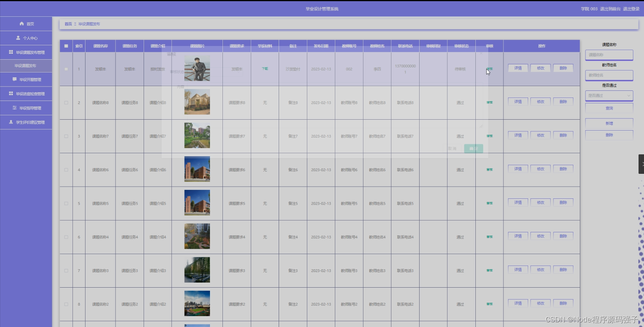The width and height of the screenshot is (644, 327).
Task: Click 退出到前台 in the top bar
Action: 610,9
